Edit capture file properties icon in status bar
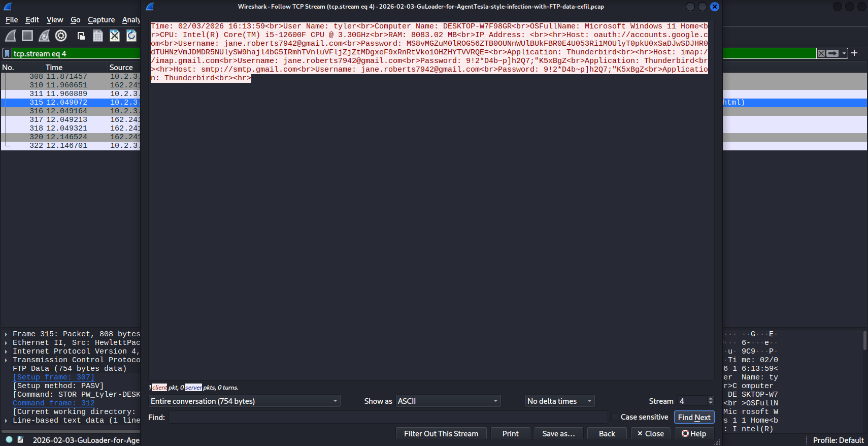Image resolution: width=868 pixels, height=446 pixels. (20, 440)
